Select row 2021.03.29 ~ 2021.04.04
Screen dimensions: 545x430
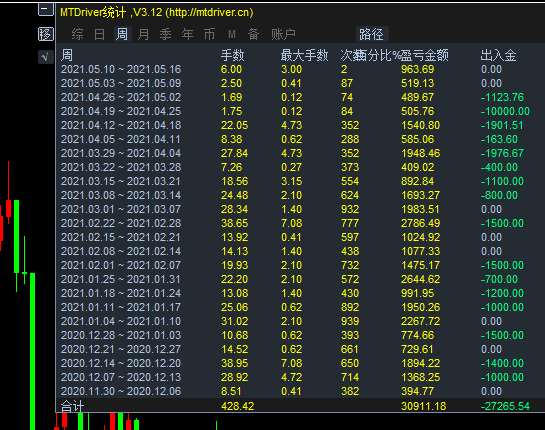300,153
